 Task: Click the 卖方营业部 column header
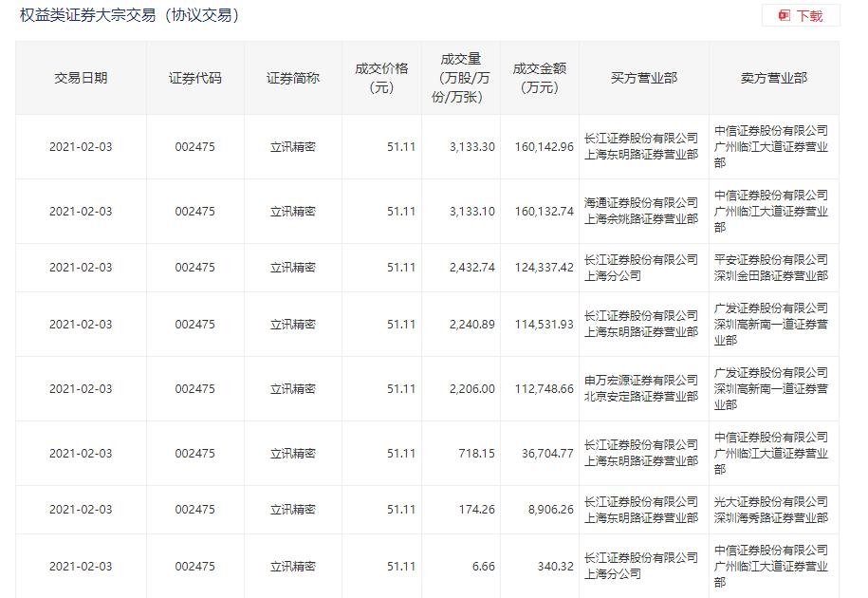pos(774,78)
